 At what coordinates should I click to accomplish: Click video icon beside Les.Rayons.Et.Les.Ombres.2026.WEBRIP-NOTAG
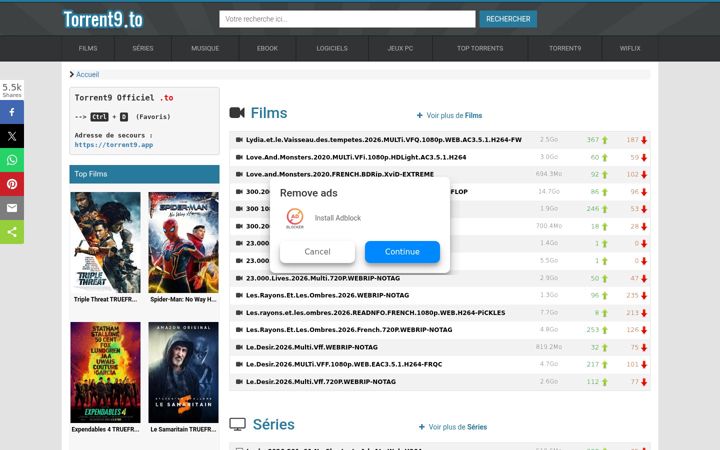(x=239, y=295)
